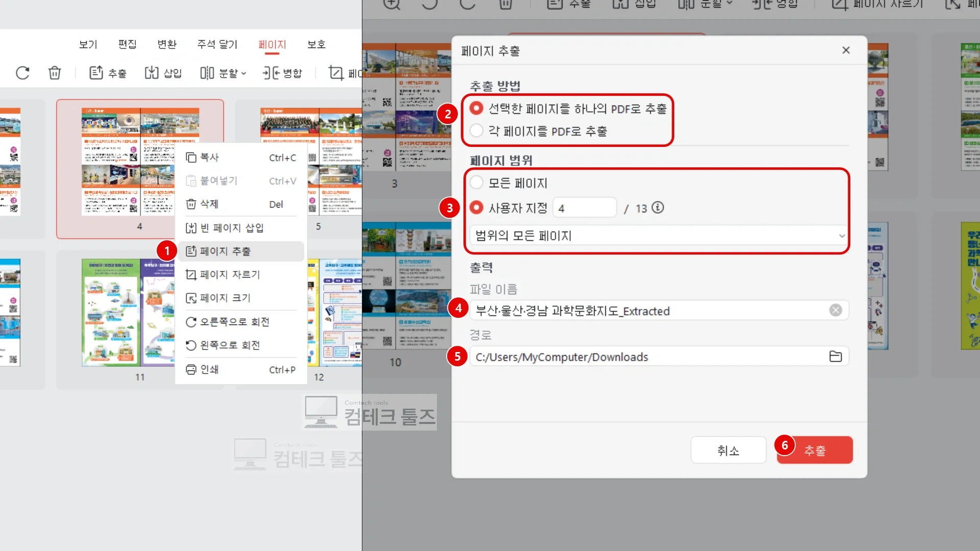Close the 페이지 추출 dialog

(846, 50)
